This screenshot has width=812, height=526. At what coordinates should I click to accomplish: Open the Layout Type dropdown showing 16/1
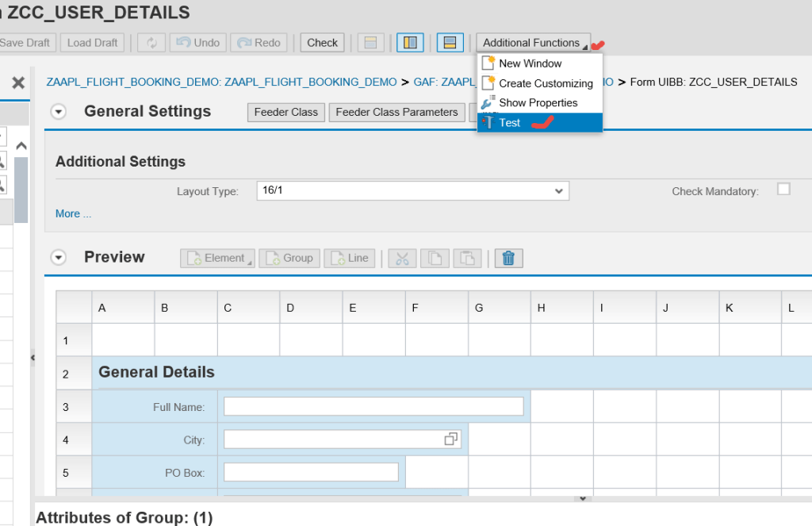click(558, 190)
